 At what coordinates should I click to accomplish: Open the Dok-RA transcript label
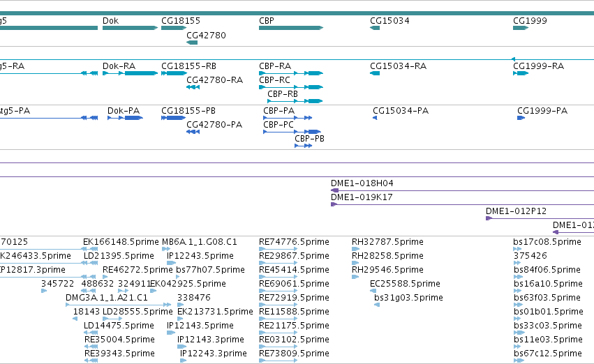119,66
